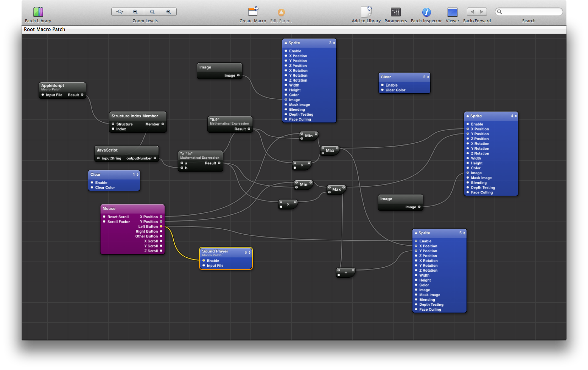The height and width of the screenshot is (370, 588).
Task: Click the Enable port on Clear 1 patch
Action: (x=92, y=183)
